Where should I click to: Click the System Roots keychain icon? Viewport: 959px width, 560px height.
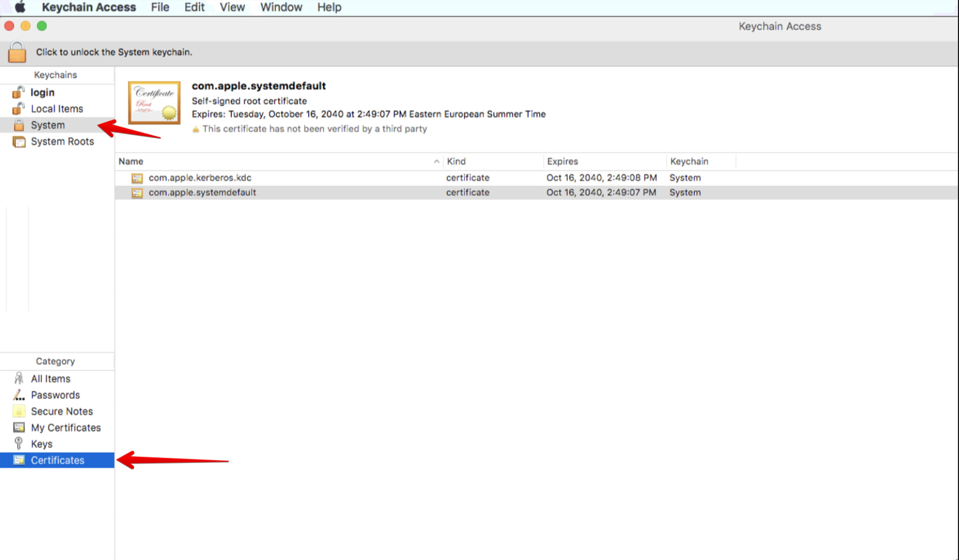[x=19, y=141]
